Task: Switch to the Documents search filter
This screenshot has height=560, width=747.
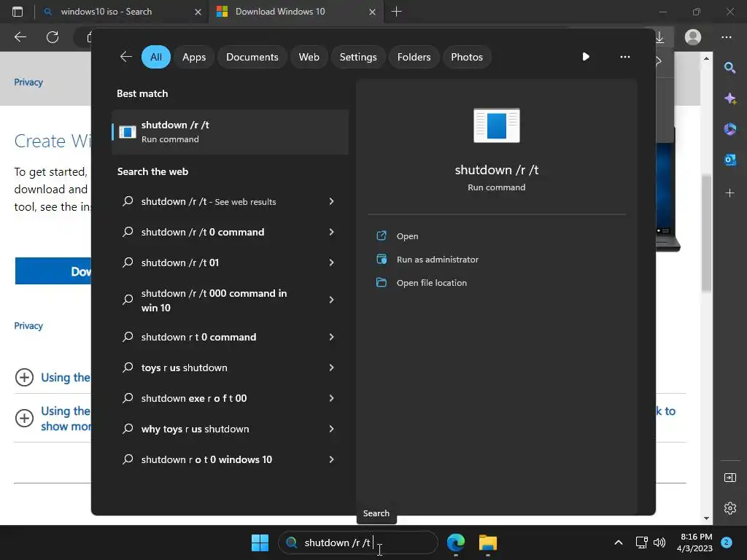Action: pos(252,57)
